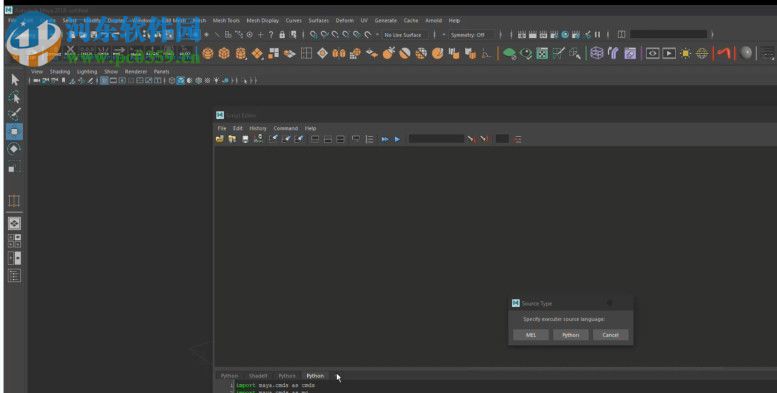Viewport: 777px width, 393px height.
Task: Open the Deform menu
Action: click(345, 20)
